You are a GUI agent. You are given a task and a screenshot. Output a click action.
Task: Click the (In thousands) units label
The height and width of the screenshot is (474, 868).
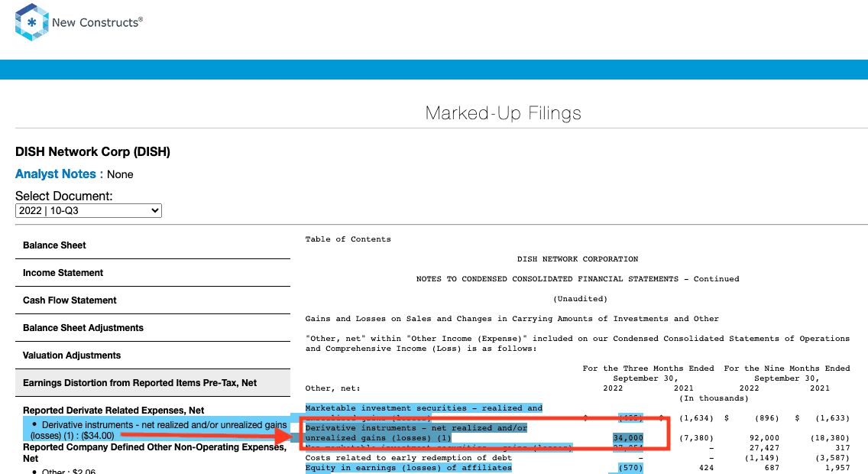tap(714, 398)
